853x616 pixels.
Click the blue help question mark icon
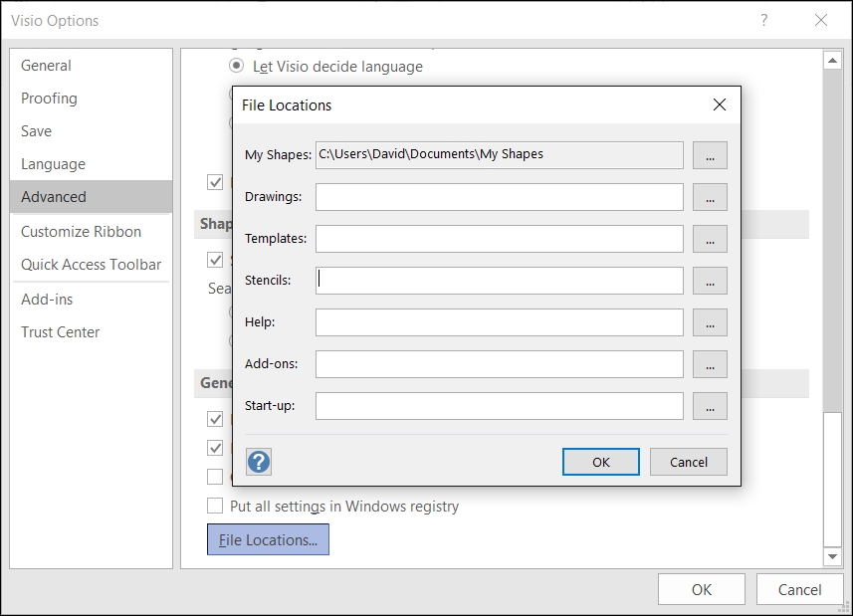(x=259, y=462)
